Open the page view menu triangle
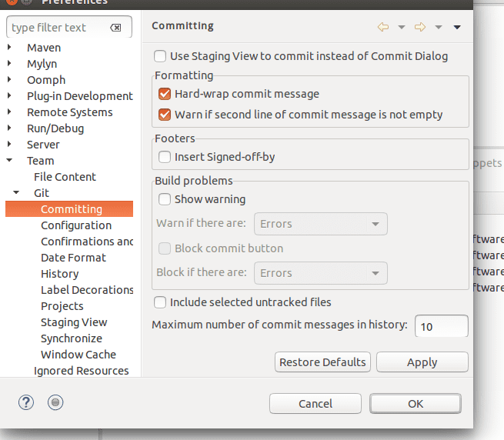Screen dimensions: 504x440 (x=457, y=27)
